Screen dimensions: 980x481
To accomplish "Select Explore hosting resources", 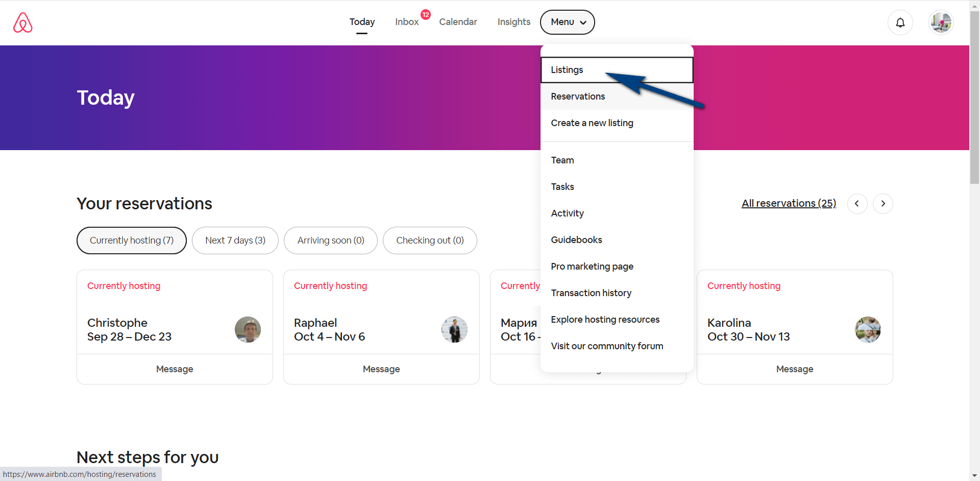I will [x=617, y=320].
